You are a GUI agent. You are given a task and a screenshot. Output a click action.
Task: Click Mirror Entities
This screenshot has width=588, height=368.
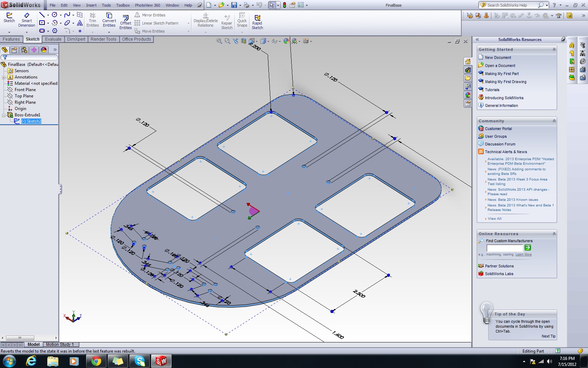click(150, 15)
